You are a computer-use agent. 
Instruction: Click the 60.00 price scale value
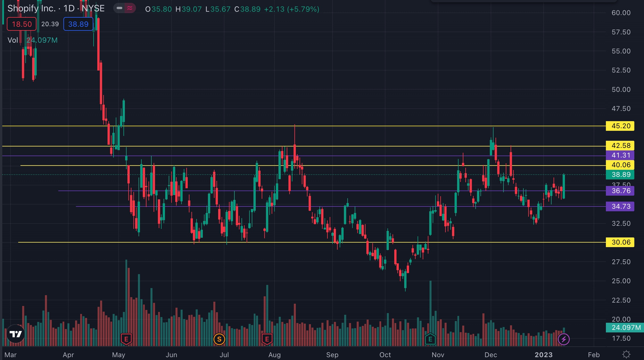click(x=621, y=13)
